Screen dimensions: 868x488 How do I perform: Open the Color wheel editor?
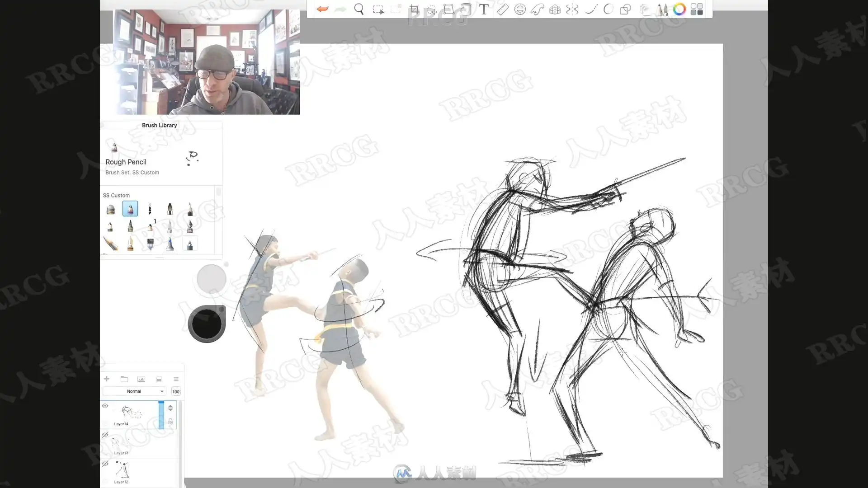[679, 9]
